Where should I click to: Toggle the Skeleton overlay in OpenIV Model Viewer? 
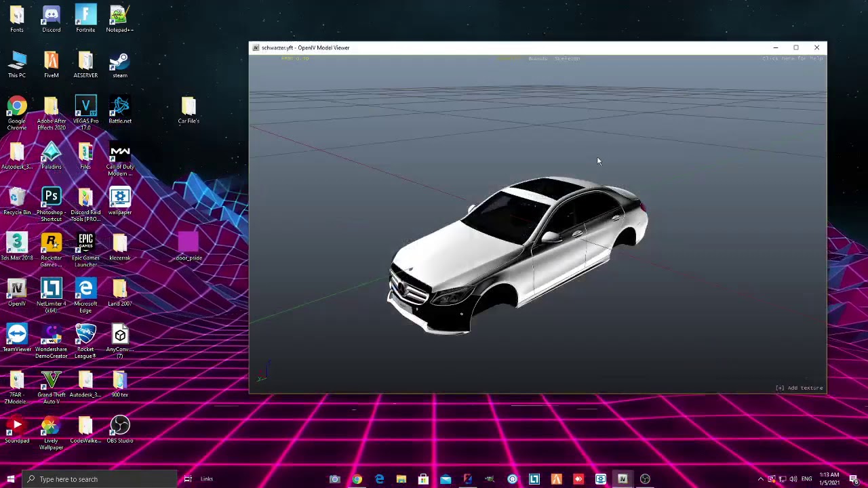coord(567,58)
